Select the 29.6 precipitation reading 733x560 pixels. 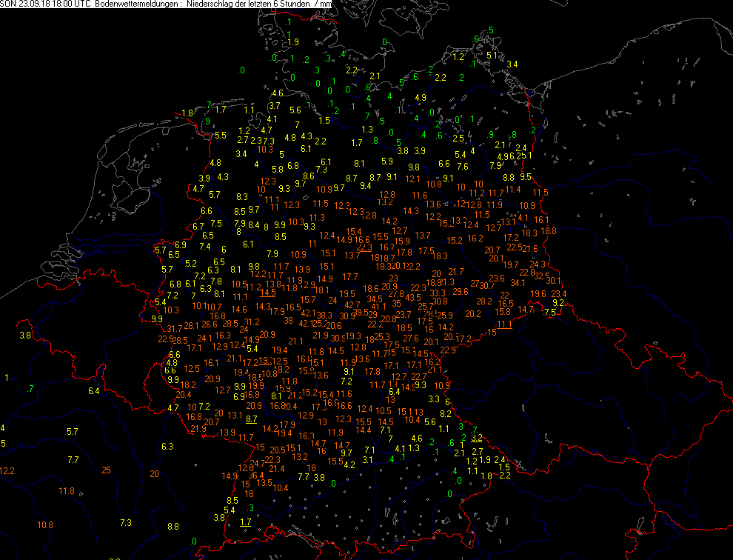coord(461,291)
